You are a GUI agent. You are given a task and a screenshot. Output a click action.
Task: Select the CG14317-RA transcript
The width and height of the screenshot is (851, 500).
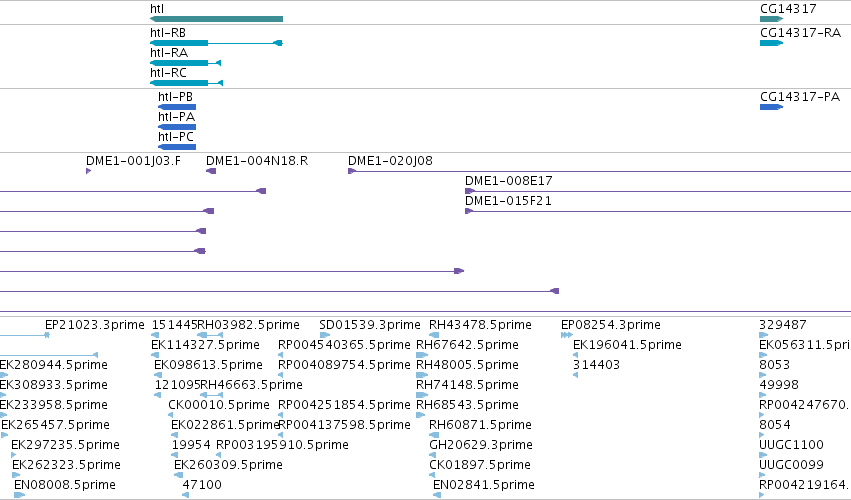[x=771, y=43]
